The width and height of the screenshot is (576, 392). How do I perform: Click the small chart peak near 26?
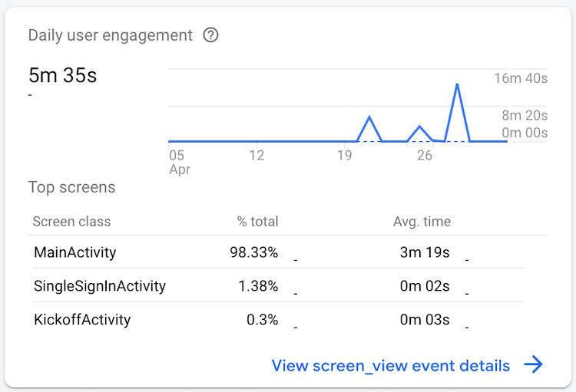coord(419,127)
